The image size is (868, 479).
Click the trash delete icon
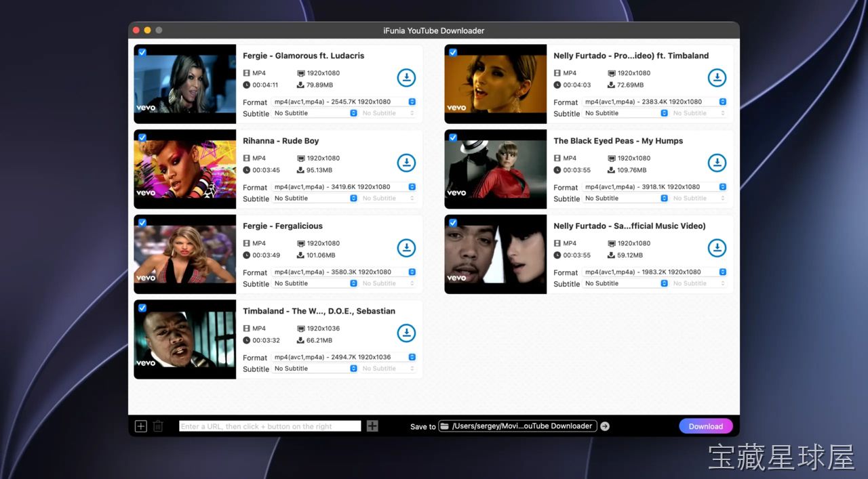[x=158, y=426]
